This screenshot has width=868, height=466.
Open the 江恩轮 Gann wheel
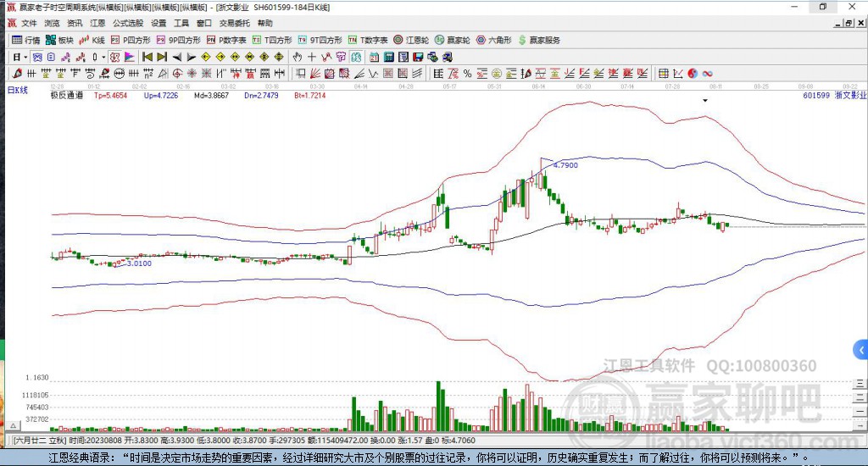(411, 41)
